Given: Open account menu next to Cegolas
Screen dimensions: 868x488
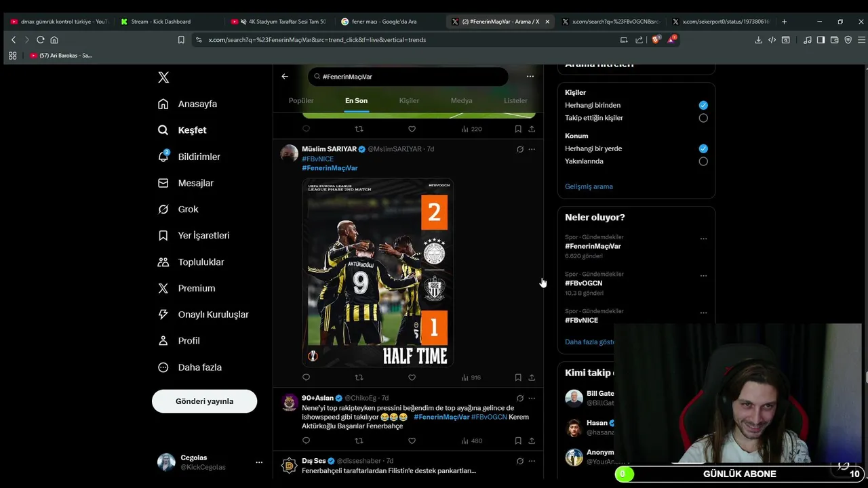Looking at the screenshot, I should (259, 462).
